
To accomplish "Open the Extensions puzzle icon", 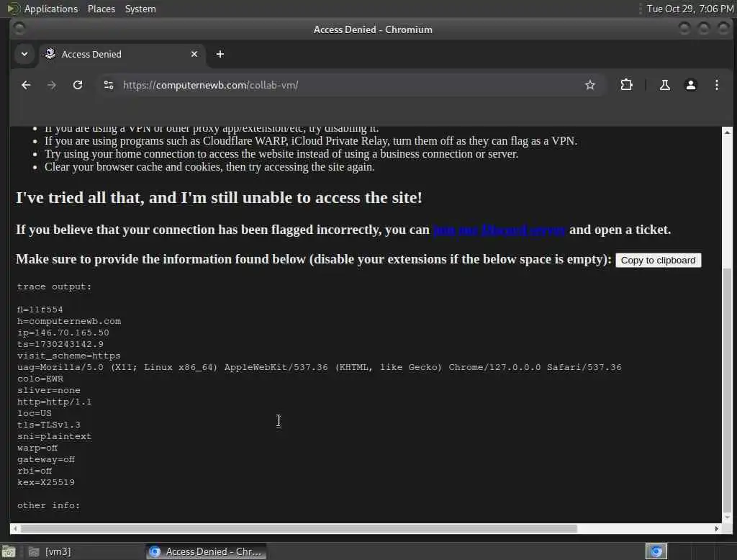I will click(x=626, y=85).
